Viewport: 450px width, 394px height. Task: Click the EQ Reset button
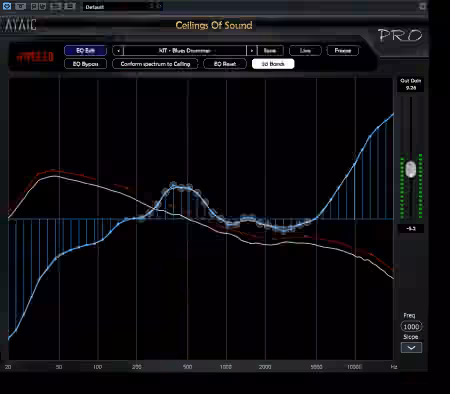(225, 64)
